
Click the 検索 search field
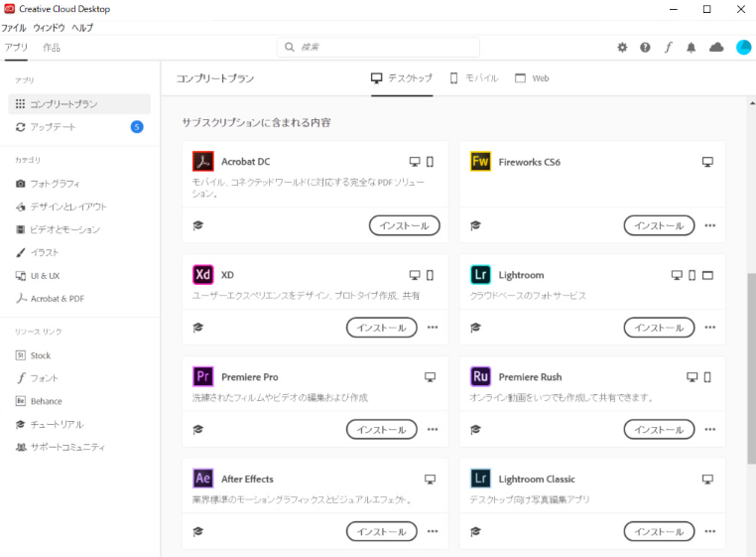[378, 47]
